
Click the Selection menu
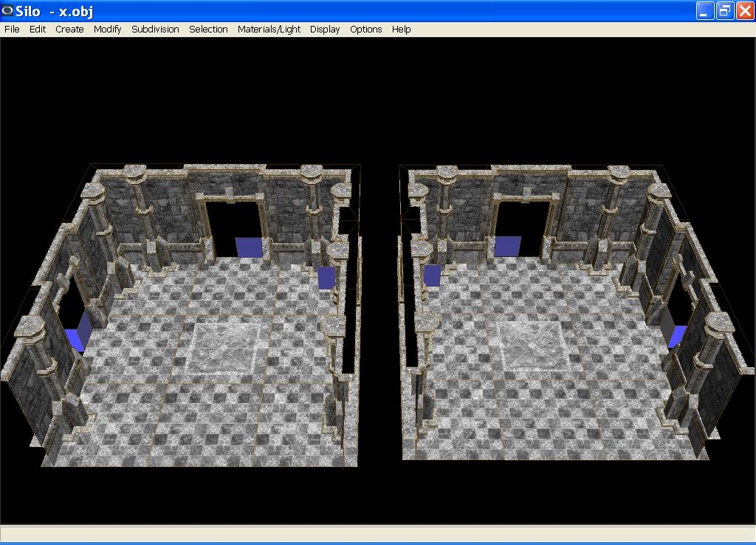[208, 30]
